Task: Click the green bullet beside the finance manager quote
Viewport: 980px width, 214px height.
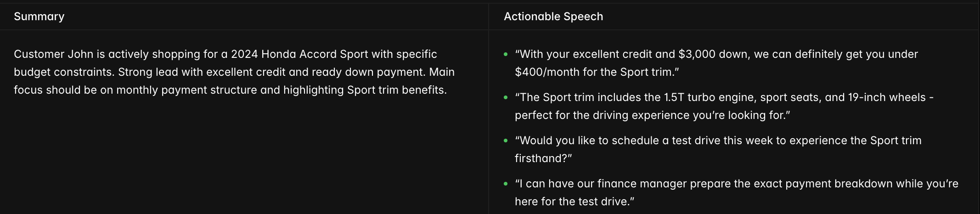Action: 506,184
